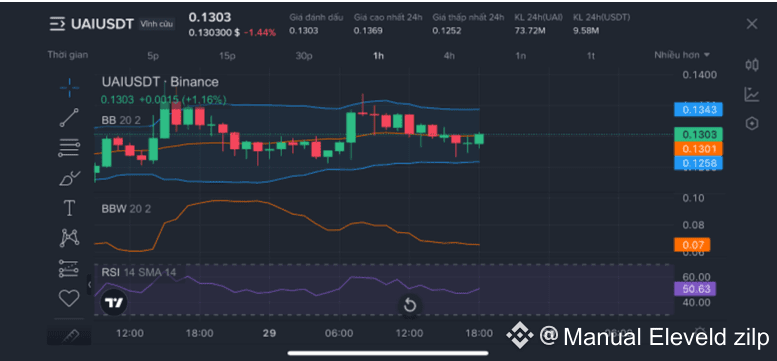Image resolution: width=777 pixels, height=361 pixels.
Task: Switch to 1n timeframe
Action: (520, 56)
